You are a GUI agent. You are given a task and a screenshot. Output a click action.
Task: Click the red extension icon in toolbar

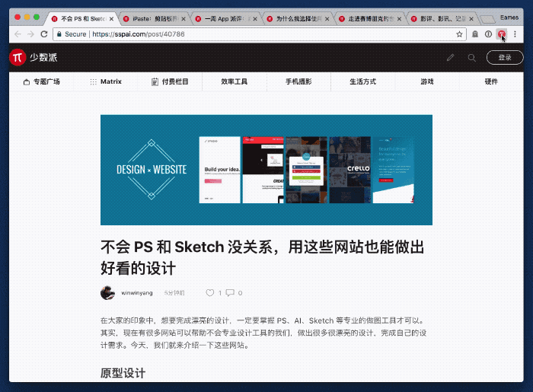tap(501, 34)
